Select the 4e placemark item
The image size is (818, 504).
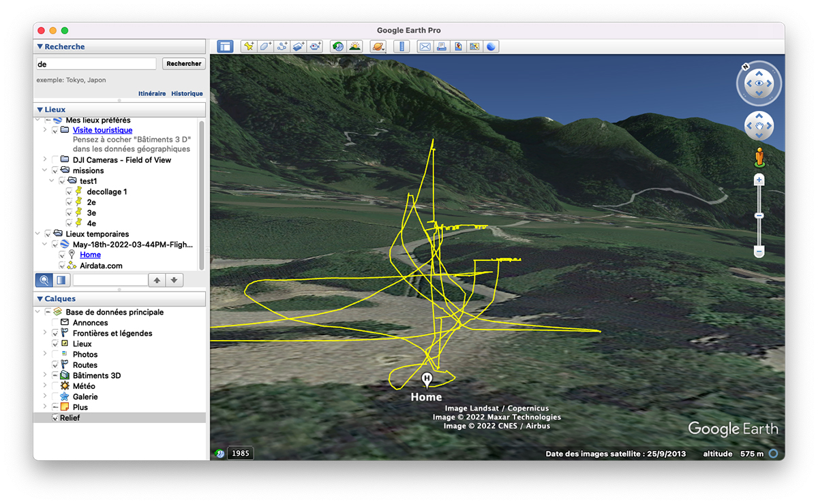[91, 223]
